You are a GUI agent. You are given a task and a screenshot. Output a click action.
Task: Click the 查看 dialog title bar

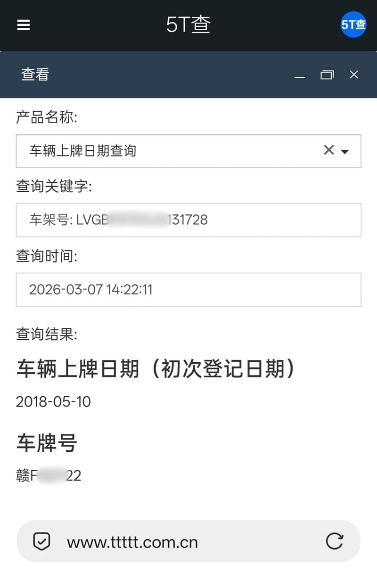141,74
